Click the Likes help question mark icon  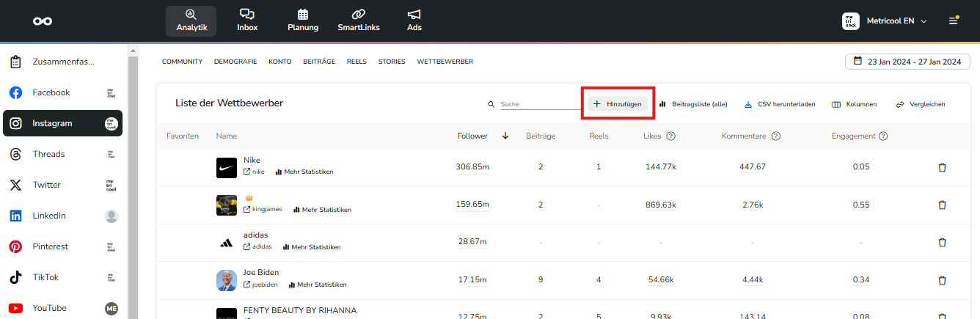671,136
